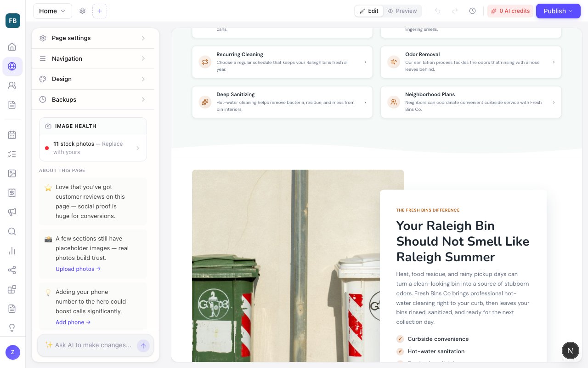
Task: Open the checklist tasks icon in sidebar
Action: 12,154
